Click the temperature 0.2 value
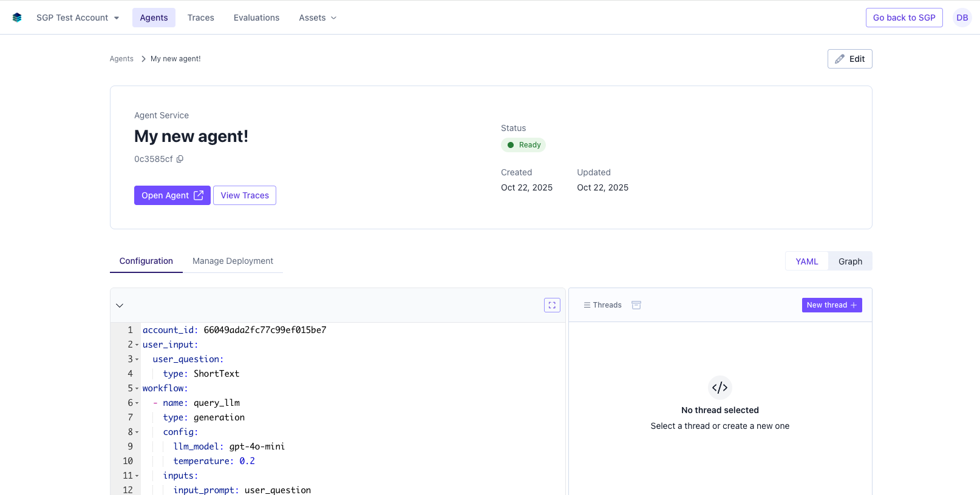Screen dimensions: 980x495 (247, 461)
